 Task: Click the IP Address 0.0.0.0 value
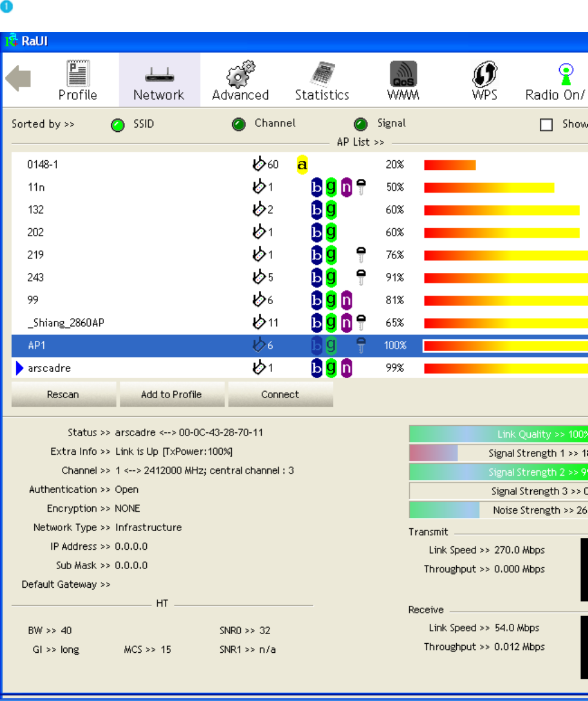click(131, 546)
